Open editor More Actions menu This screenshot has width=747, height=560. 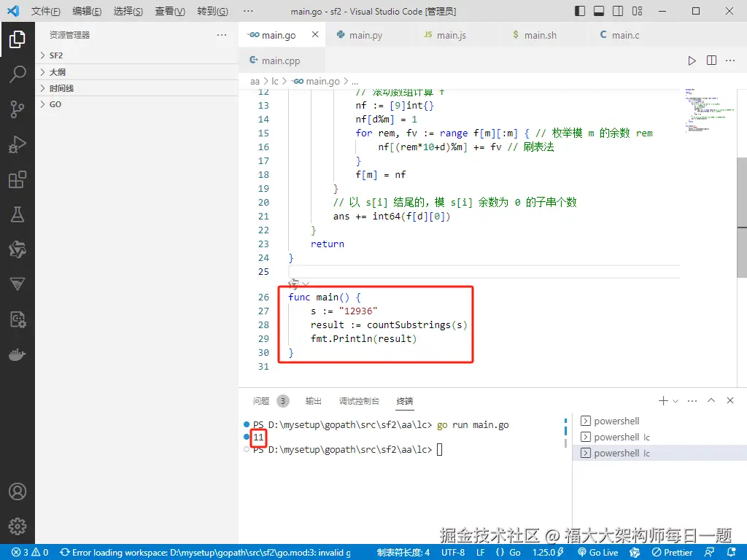730,61
